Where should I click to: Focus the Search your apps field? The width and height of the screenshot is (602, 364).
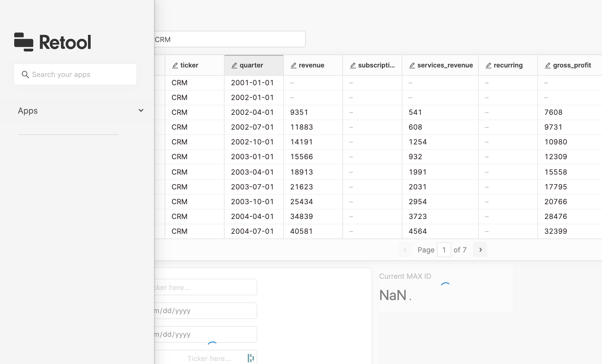[x=80, y=75]
